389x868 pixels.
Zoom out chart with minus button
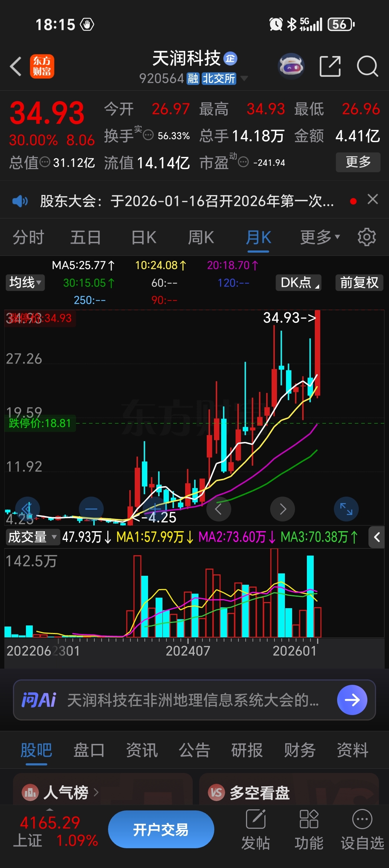(x=91, y=509)
